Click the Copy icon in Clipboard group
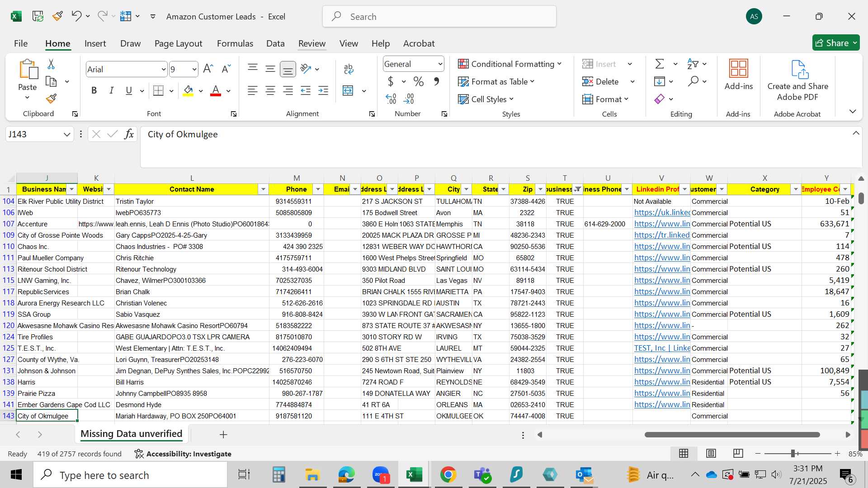 click(x=51, y=82)
